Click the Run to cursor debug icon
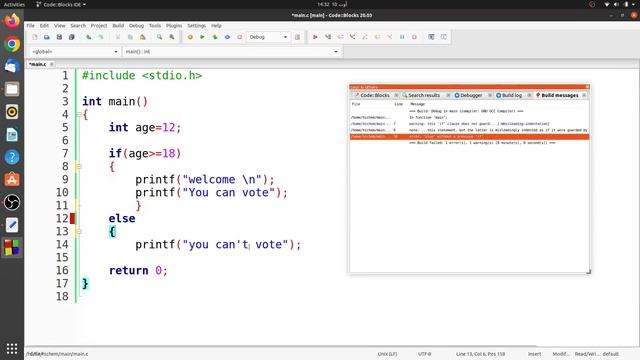This screenshot has height=360, width=640. [x=328, y=37]
